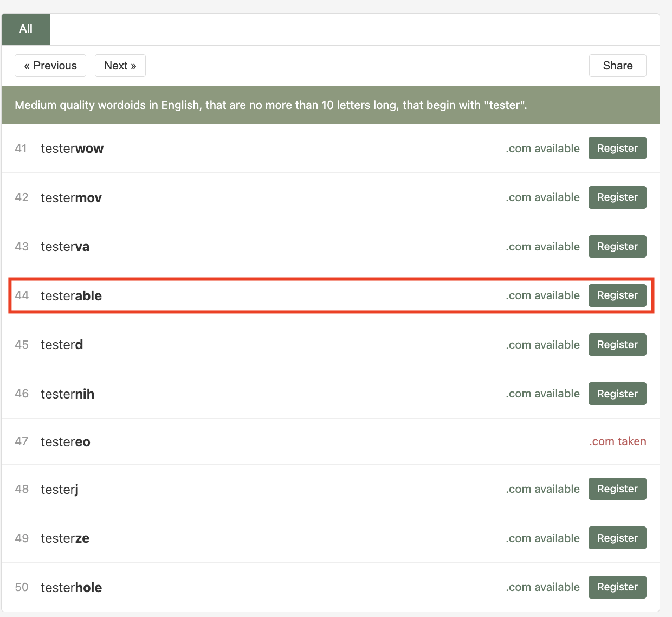Select the wordoid testerd
This screenshot has height=617, width=672.
(x=62, y=345)
